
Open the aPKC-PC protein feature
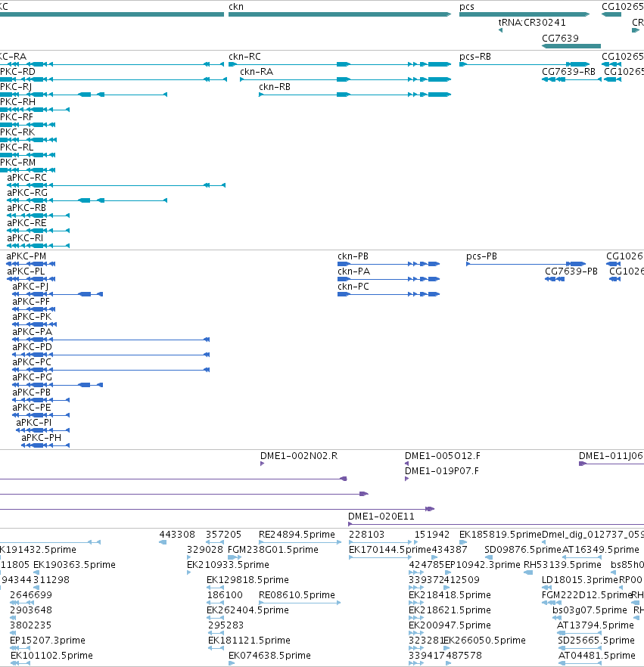110,370
